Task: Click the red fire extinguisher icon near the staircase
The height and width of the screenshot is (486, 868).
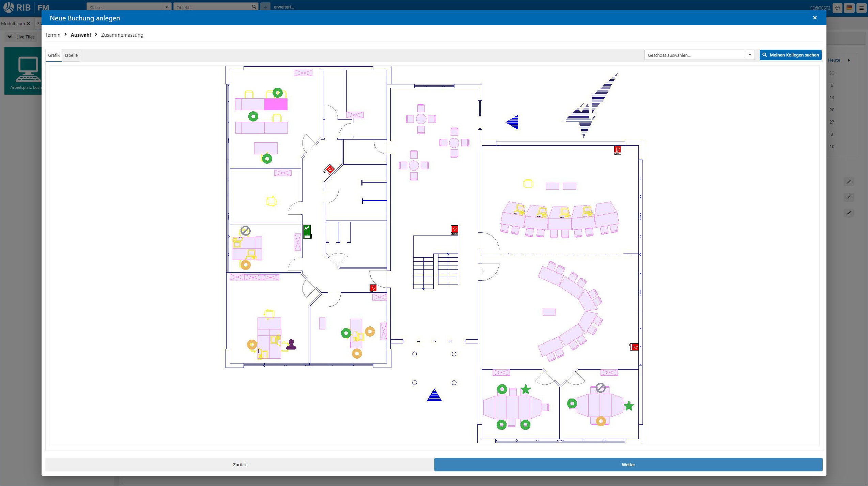Action: [454, 230]
